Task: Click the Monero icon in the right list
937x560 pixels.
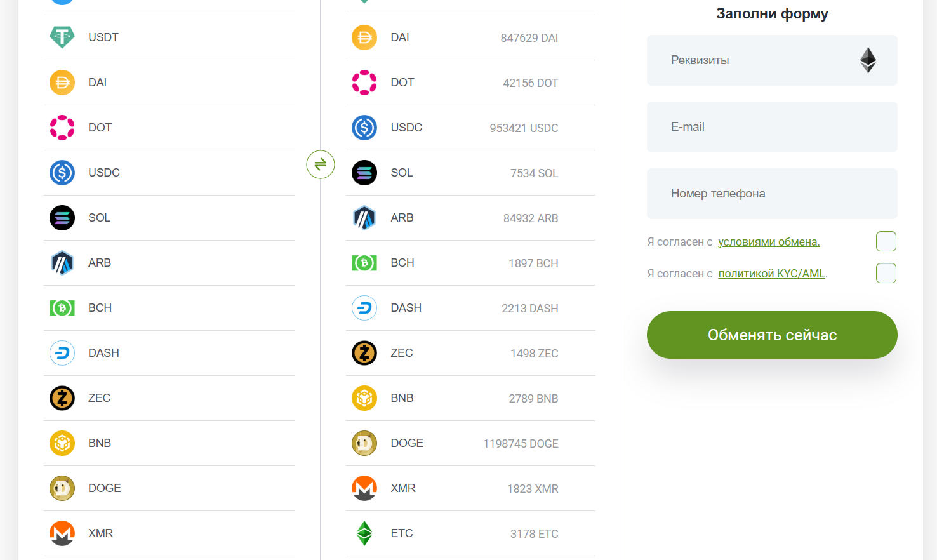Action: tap(364, 488)
